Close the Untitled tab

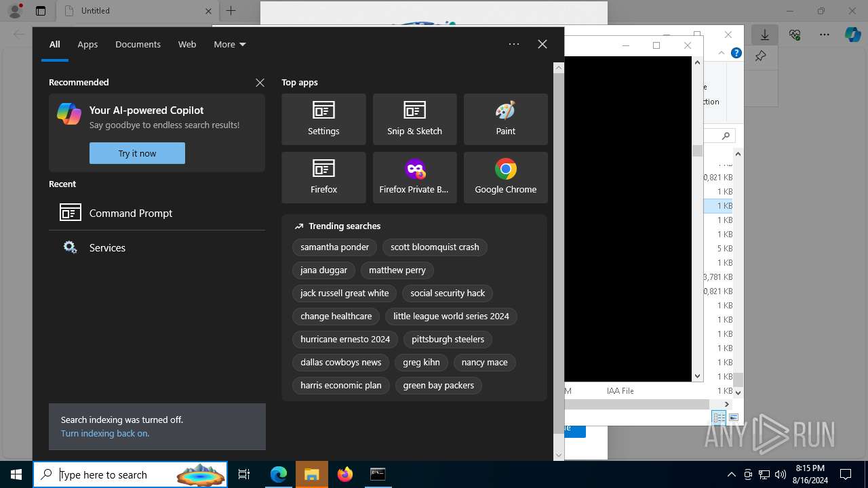(208, 11)
